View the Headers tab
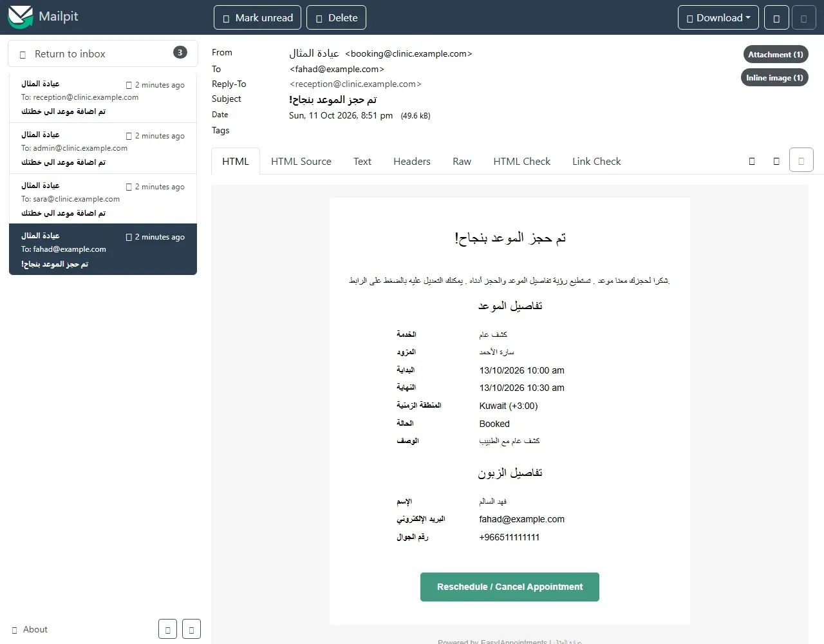The width and height of the screenshot is (824, 644). click(412, 162)
